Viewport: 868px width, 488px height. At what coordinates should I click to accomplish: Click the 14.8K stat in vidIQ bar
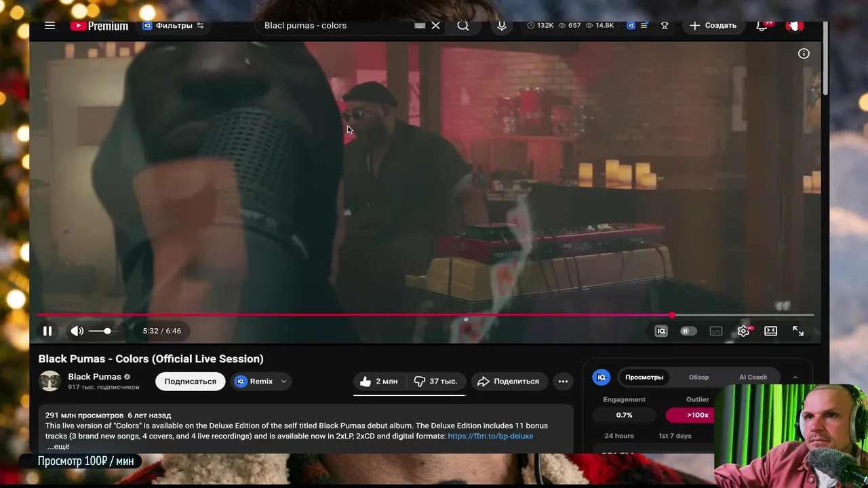point(599,25)
